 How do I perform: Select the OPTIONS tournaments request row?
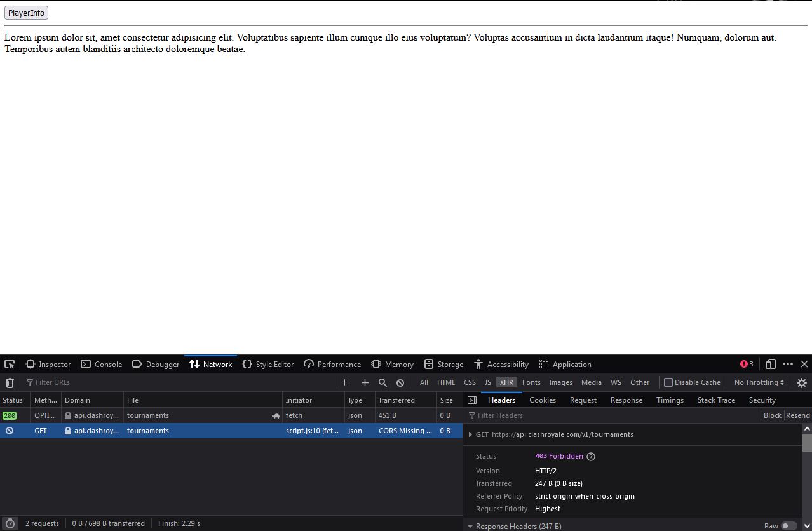point(231,415)
